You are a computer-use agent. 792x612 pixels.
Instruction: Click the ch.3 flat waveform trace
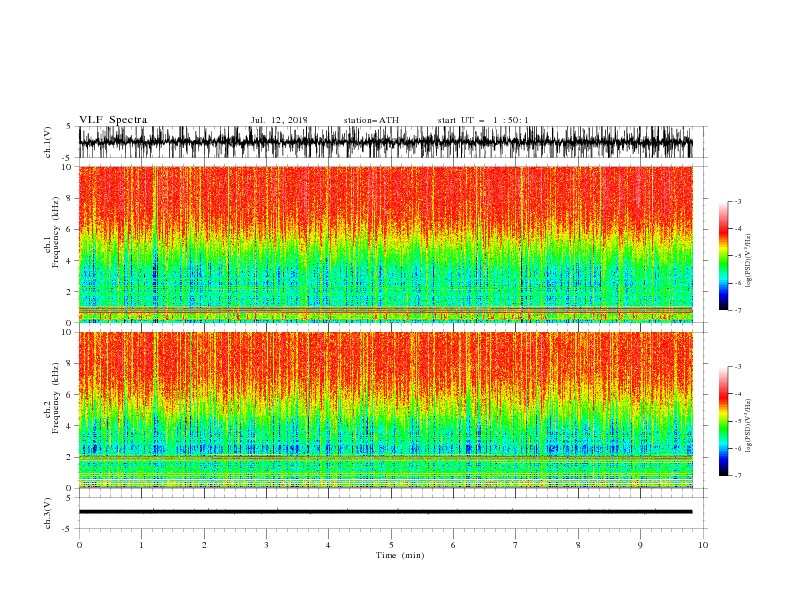385,512
